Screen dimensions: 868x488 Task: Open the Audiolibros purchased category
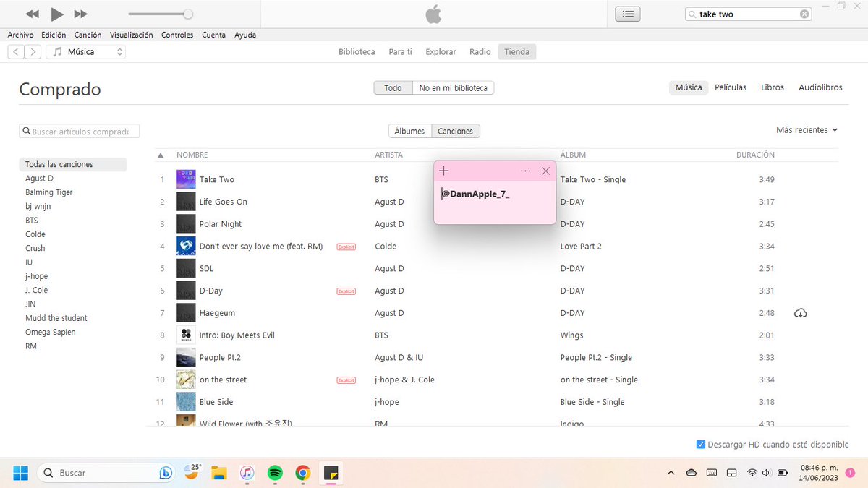[x=820, y=87]
